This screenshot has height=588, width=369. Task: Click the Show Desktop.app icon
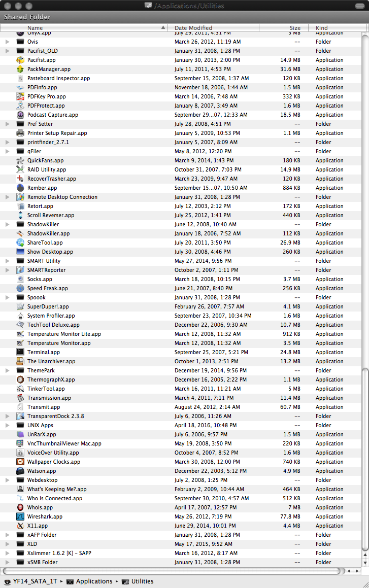pos(20,252)
